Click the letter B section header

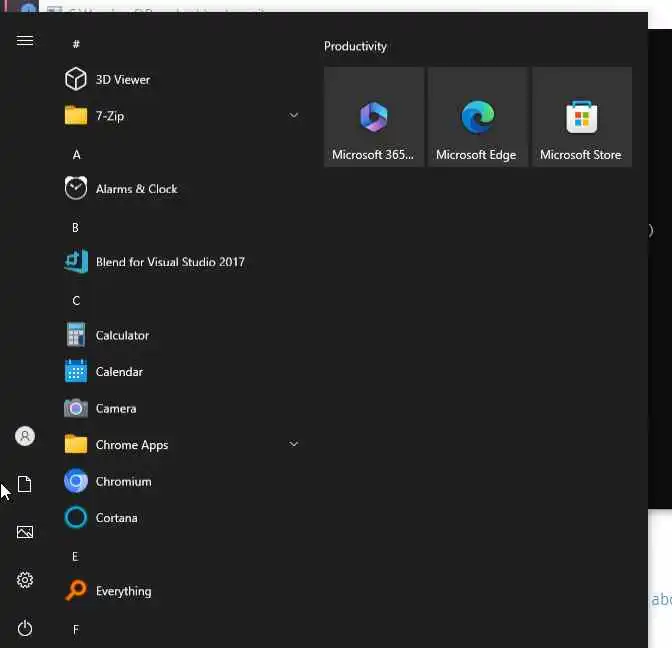[x=75, y=227]
